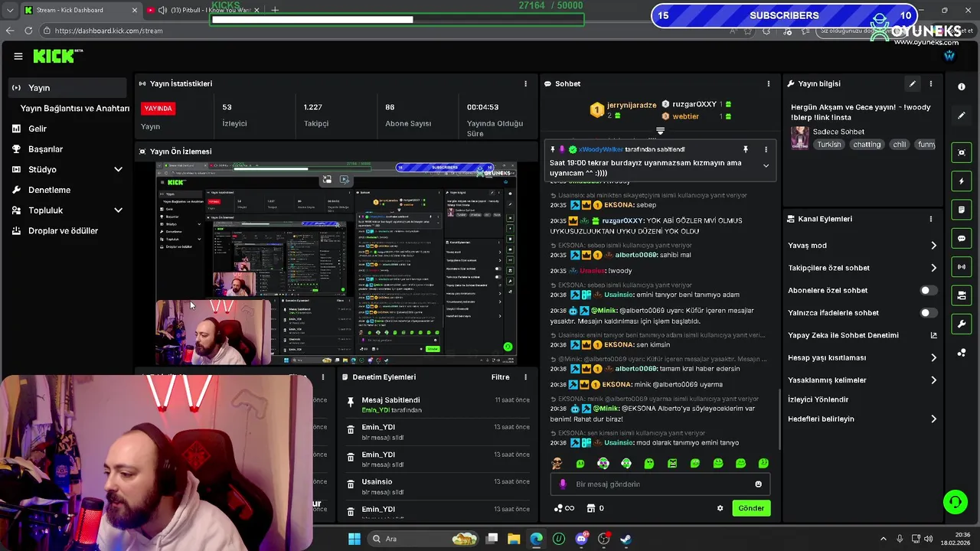Click the pencil icon in right rail
The width and height of the screenshot is (980, 551).
[962, 116]
